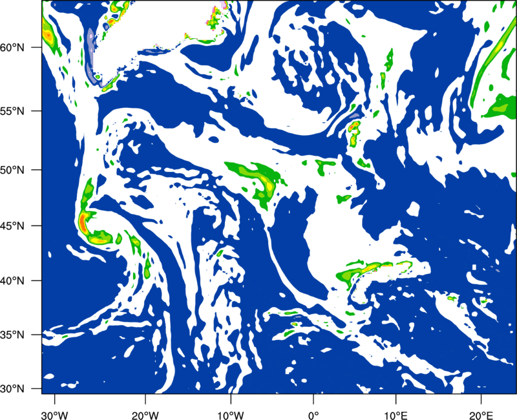Image resolution: width=517 pixels, height=420 pixels.
Task: Click the 0° longitude label
Action: [313, 415]
